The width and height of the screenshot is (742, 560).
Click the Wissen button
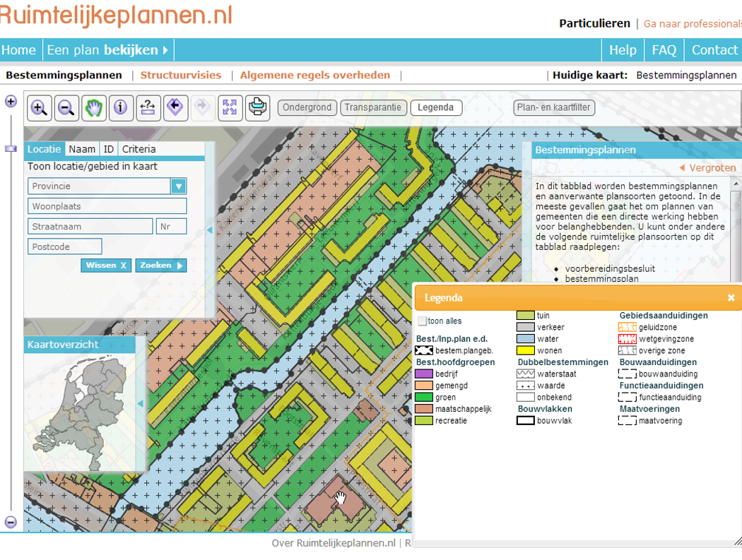(x=106, y=266)
